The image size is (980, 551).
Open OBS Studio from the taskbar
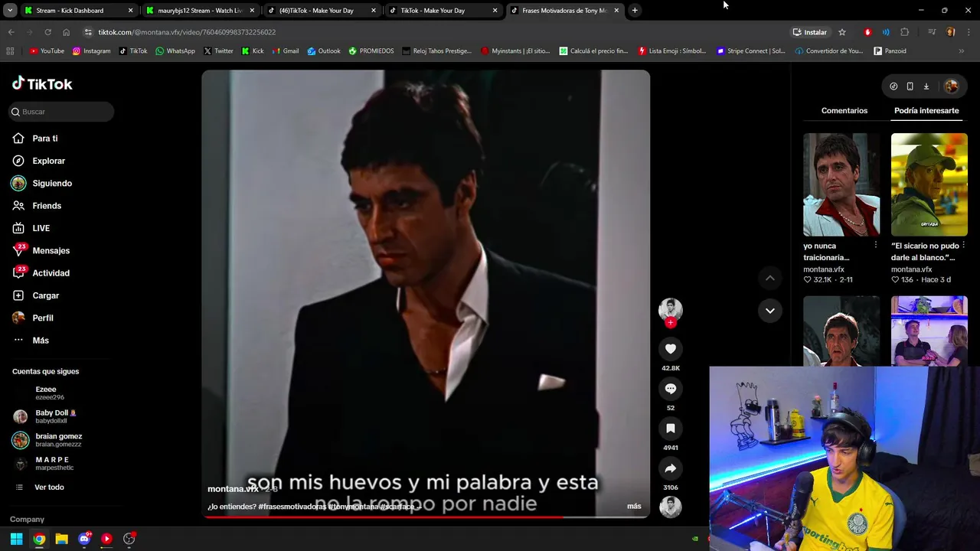[129, 539]
